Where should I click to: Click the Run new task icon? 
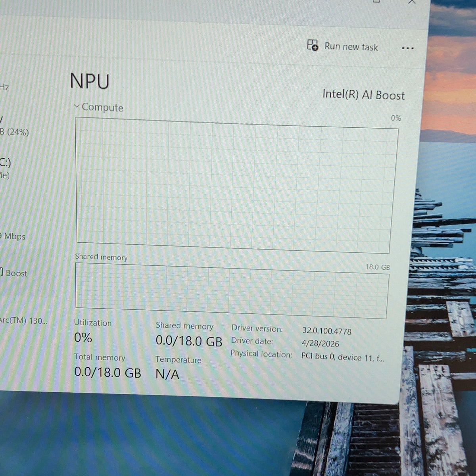coord(313,45)
